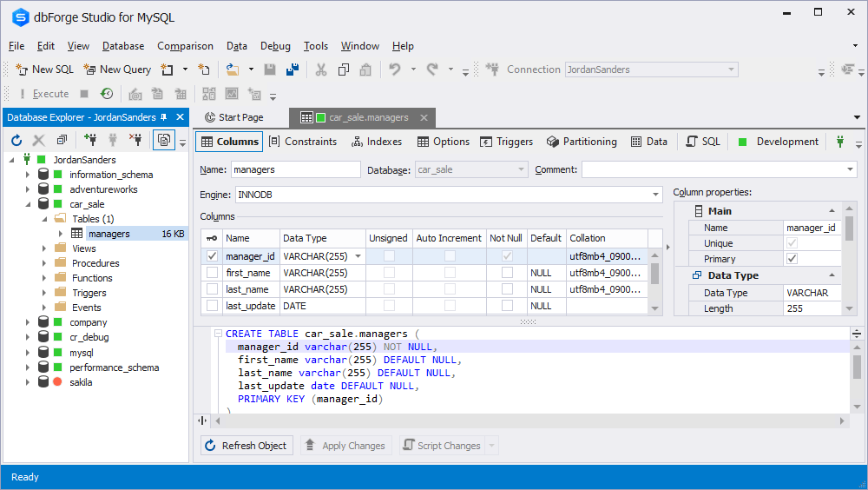Click the New SQL toolbar button

tap(45, 70)
